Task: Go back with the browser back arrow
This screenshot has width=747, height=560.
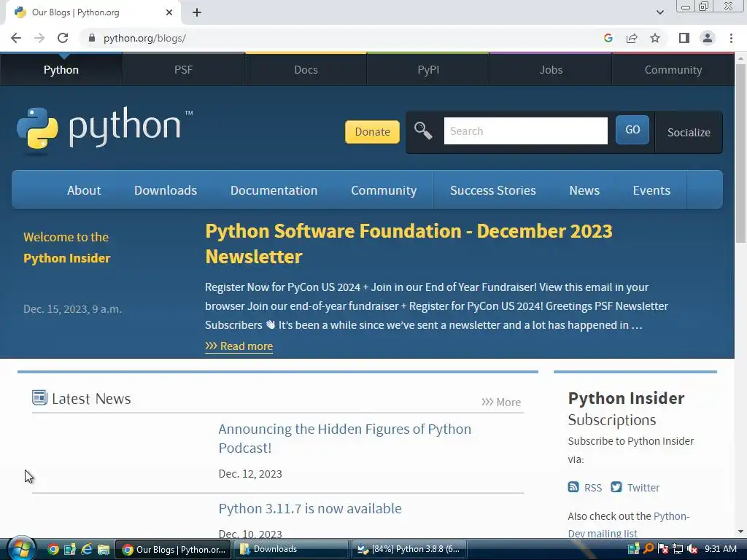Action: point(16,38)
